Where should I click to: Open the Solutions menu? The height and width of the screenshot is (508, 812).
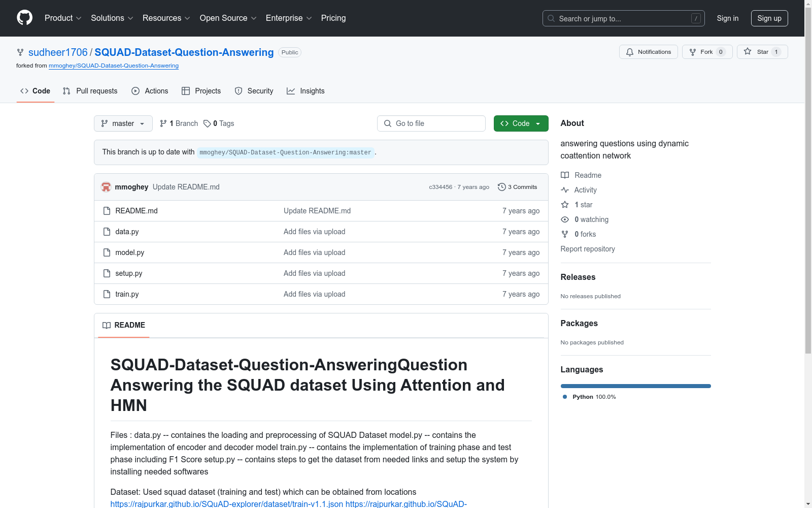coord(112,18)
